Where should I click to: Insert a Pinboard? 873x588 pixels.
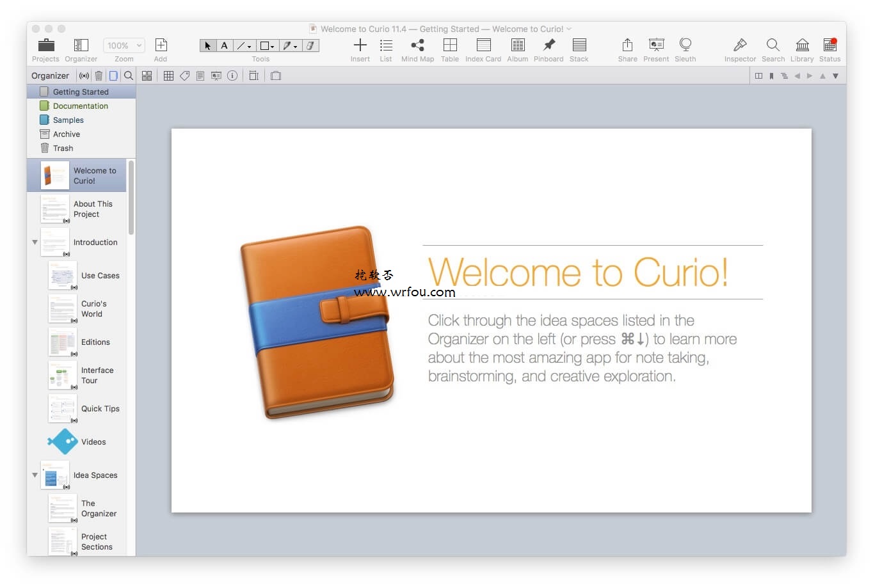click(x=549, y=45)
